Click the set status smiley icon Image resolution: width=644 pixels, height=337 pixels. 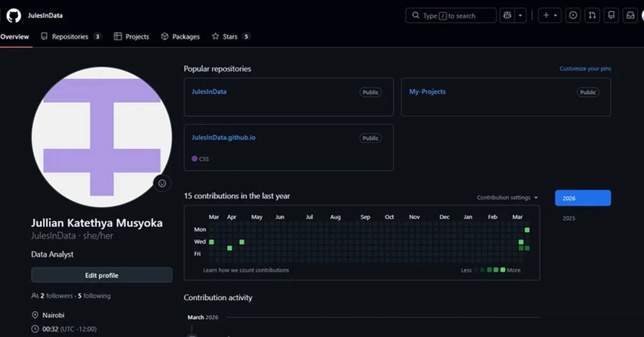[162, 183]
